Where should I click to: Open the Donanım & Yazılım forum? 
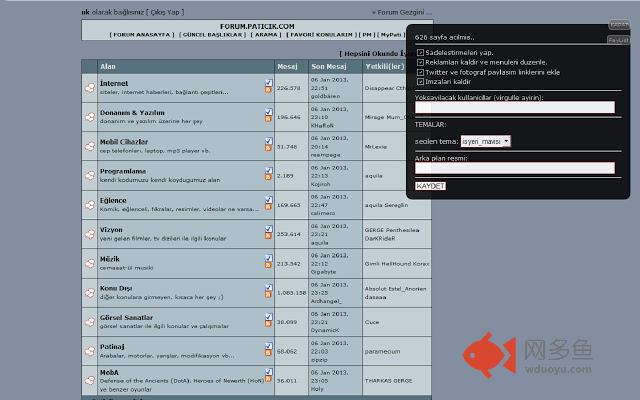(132, 113)
